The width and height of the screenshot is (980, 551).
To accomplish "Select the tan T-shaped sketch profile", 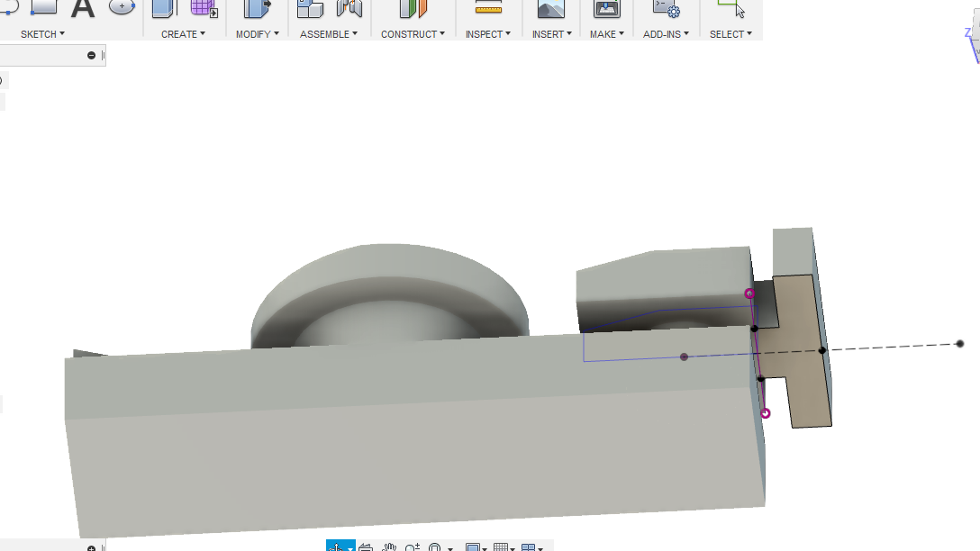I will point(800,350).
